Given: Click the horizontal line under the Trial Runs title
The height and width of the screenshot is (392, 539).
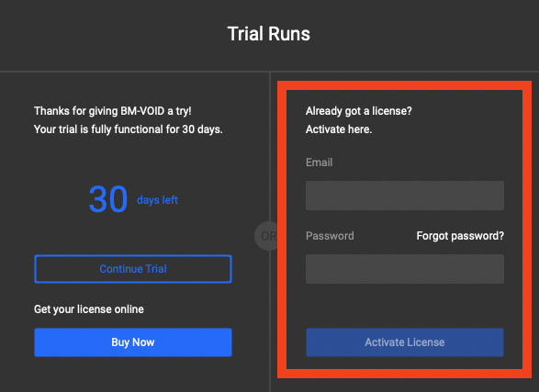Looking at the screenshot, I should pyautogui.click(x=270, y=72).
